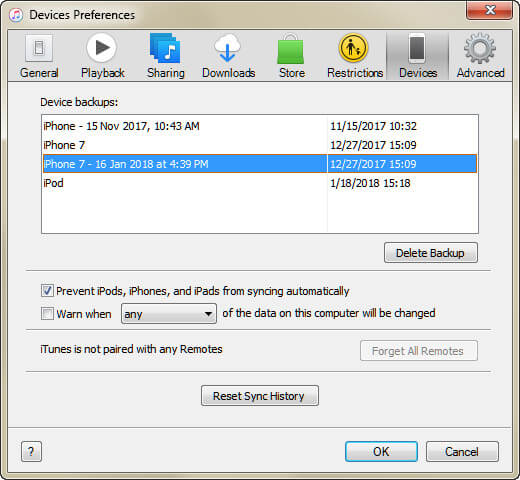Click 'iTunes is not paired with any Remotes'
The height and width of the screenshot is (480, 520).
click(x=131, y=349)
